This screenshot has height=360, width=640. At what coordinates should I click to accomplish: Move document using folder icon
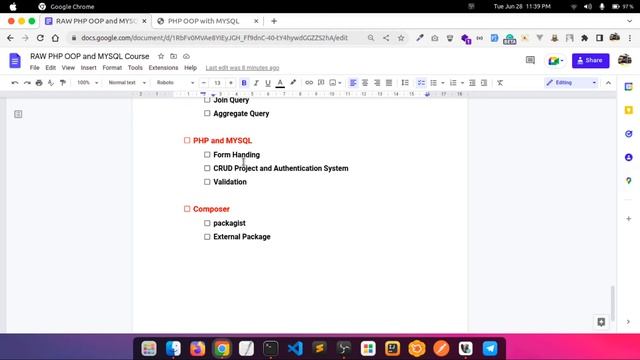[173, 56]
